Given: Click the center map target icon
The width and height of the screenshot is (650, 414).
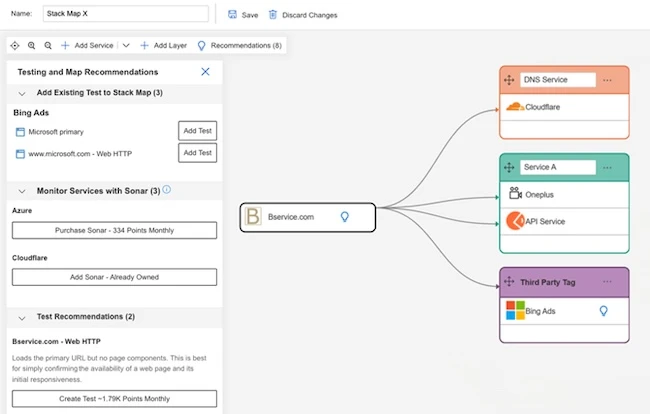Looking at the screenshot, I should pos(15,46).
